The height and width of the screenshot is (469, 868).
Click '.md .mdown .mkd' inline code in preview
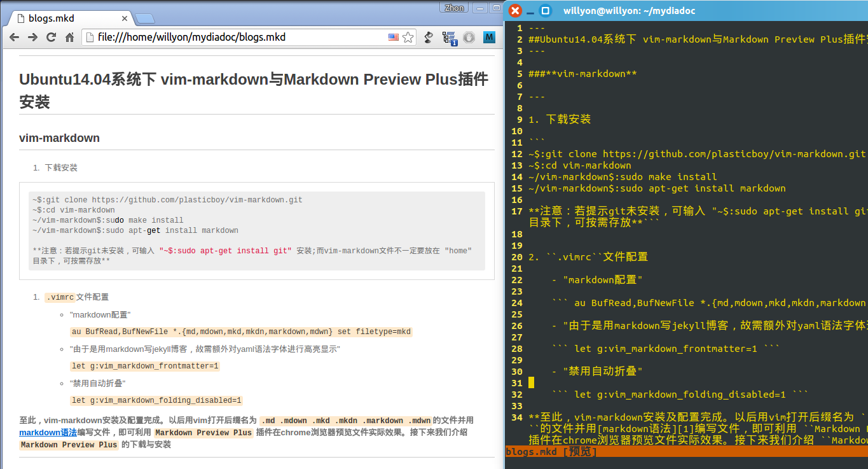345,421
